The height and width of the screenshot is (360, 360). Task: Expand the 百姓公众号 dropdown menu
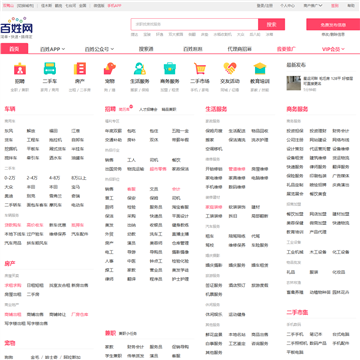click(x=99, y=49)
